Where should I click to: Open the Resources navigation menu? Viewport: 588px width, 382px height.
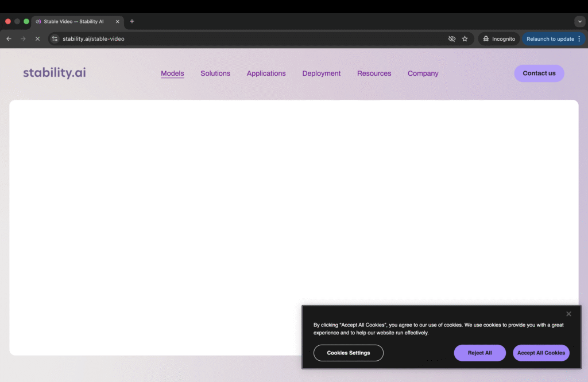click(374, 73)
